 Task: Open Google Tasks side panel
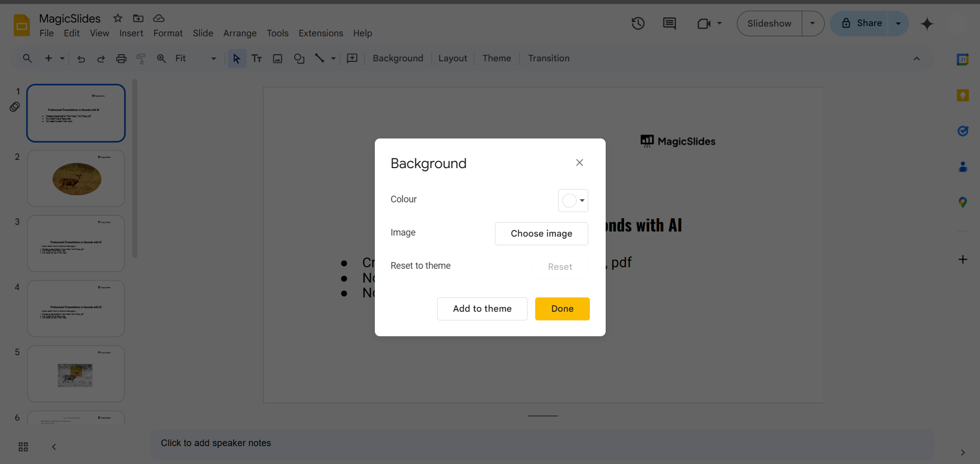coord(963,131)
